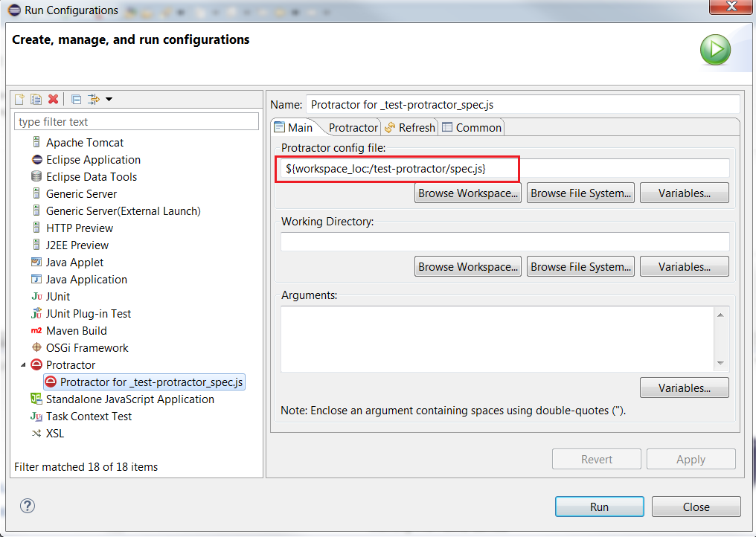Click the New launch configuration icon
Screen dimensions: 756x537
[x=20, y=99]
